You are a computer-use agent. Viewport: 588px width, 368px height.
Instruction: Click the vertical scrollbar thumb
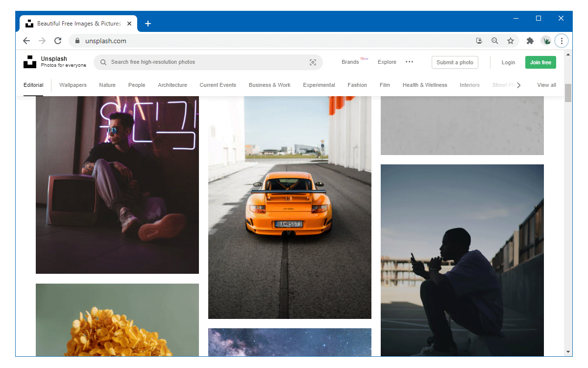pos(568,93)
